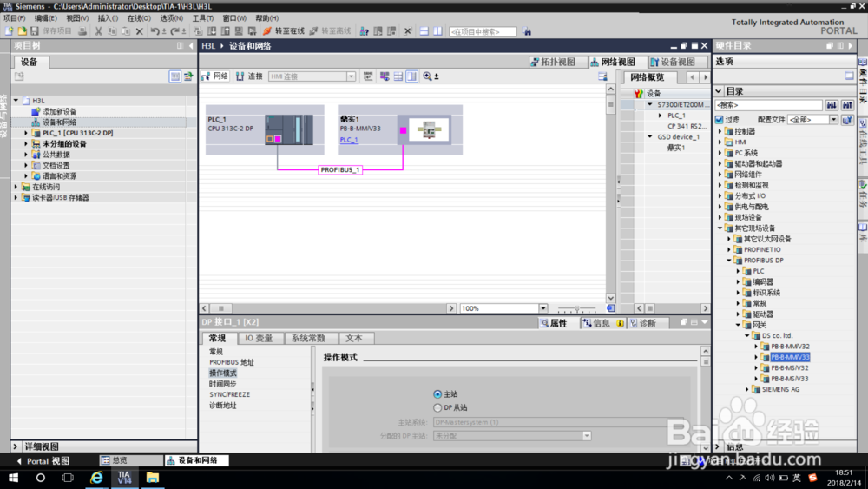The width and height of the screenshot is (868, 489).
Task: Click the 连接 button in network toolbar
Action: point(249,76)
